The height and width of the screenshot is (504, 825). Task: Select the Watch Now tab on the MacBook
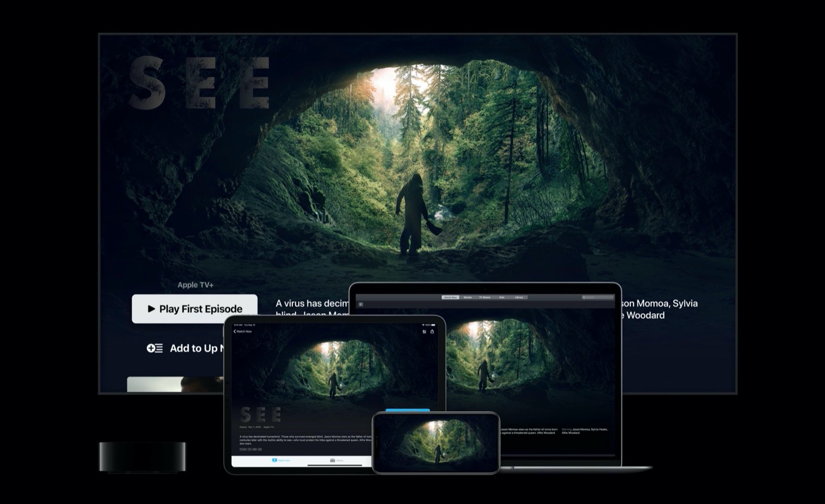[x=450, y=297]
